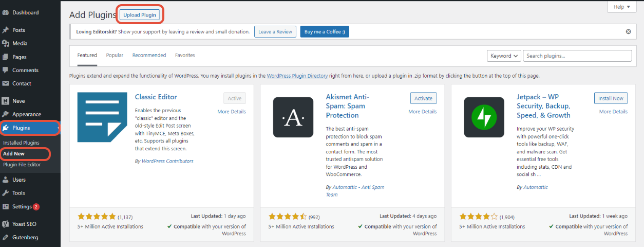Click Leave a Review button
Screen dimensions: 644x247
(275, 31)
